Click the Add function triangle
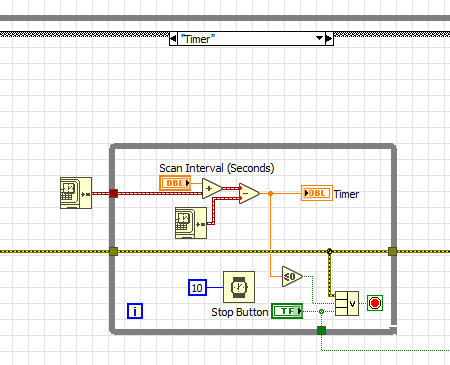The width and height of the screenshot is (450, 365). (212, 188)
